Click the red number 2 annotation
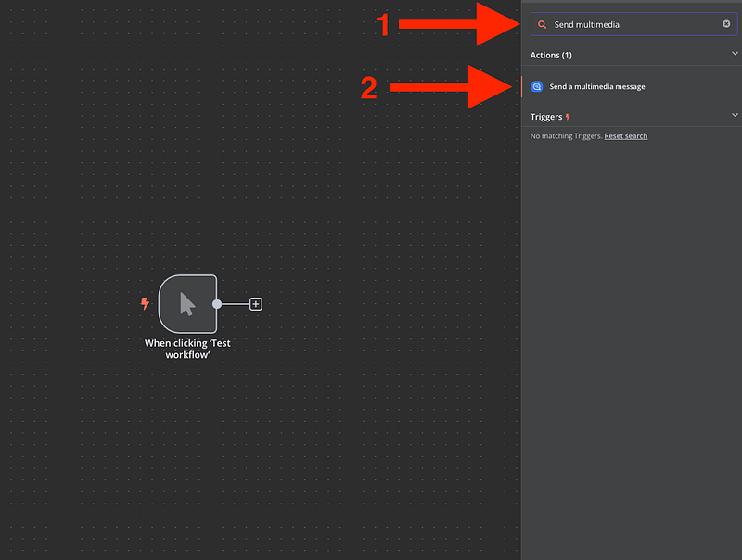The width and height of the screenshot is (742, 560). (368, 88)
